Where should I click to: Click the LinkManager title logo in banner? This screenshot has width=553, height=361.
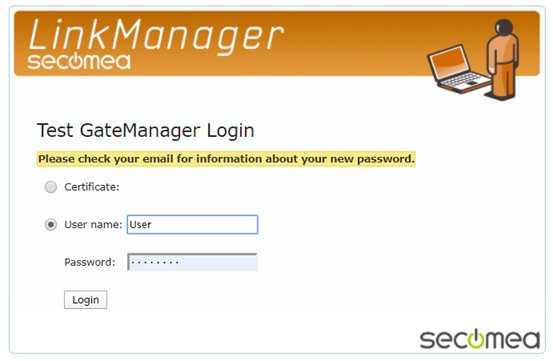(156, 36)
